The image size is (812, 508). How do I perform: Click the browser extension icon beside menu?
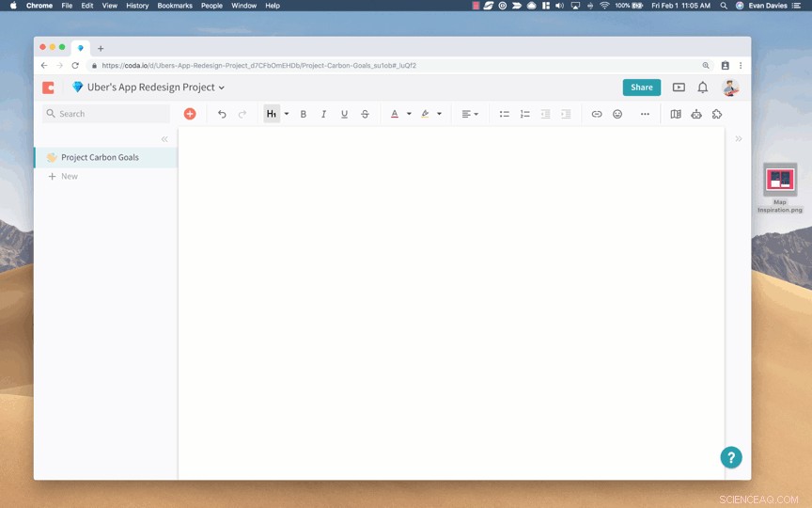(x=725, y=65)
